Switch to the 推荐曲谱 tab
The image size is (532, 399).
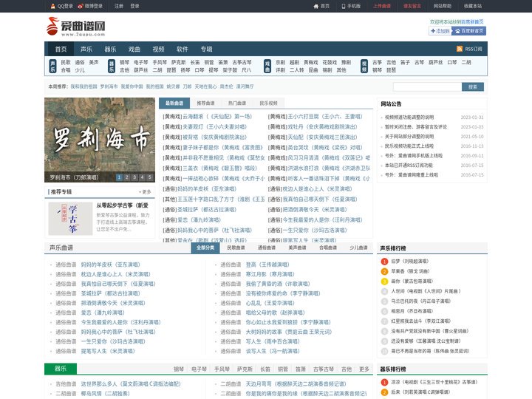click(x=205, y=103)
